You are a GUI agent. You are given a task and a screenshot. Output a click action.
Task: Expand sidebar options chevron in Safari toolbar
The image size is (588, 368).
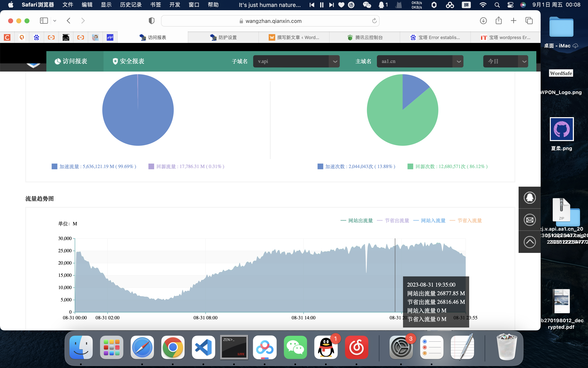point(55,21)
